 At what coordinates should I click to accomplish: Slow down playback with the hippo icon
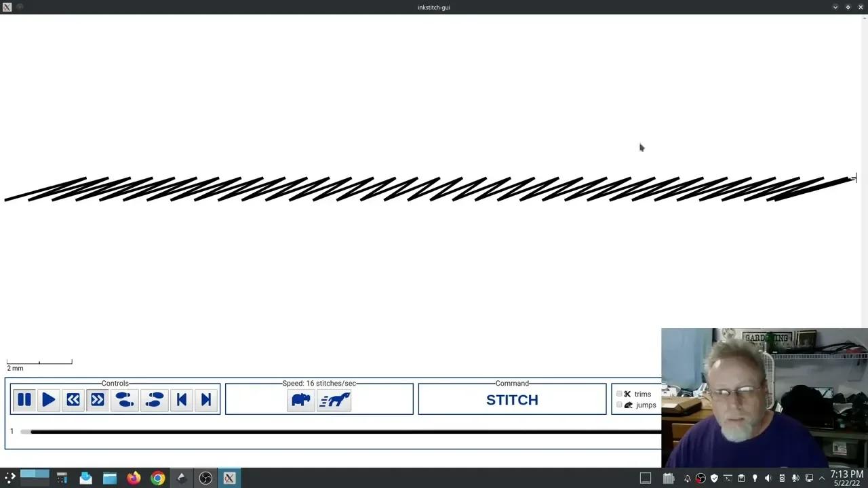pyautogui.click(x=300, y=400)
